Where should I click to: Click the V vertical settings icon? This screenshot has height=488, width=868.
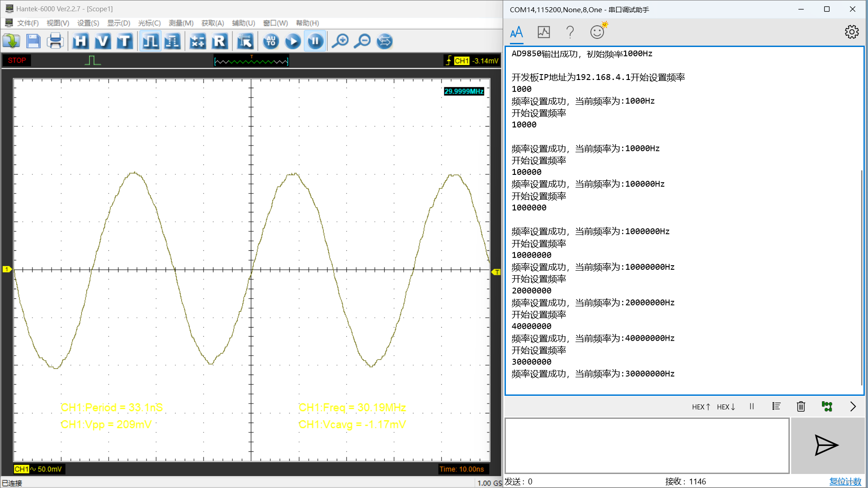tap(103, 42)
